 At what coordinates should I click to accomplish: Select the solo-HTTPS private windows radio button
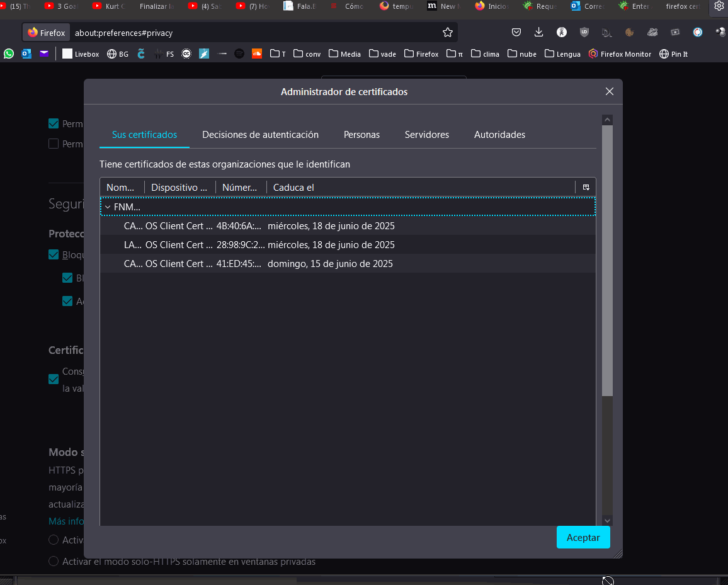pyautogui.click(x=54, y=561)
